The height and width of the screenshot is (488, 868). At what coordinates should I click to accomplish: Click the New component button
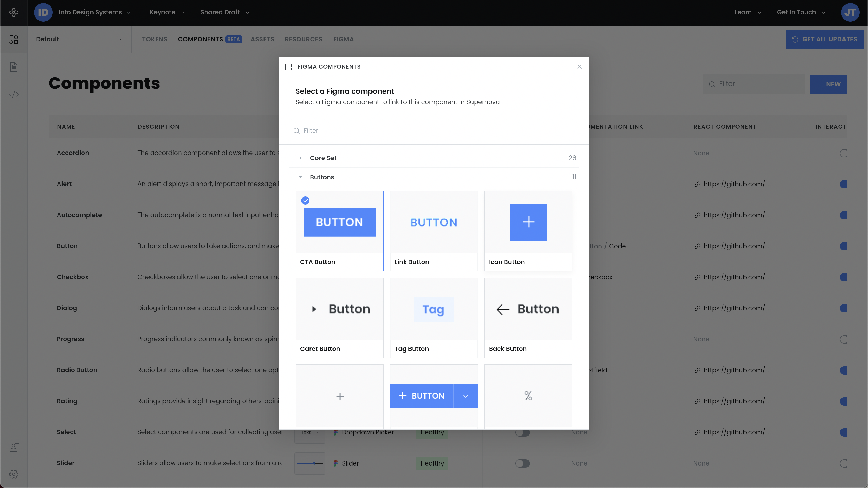pos(828,84)
